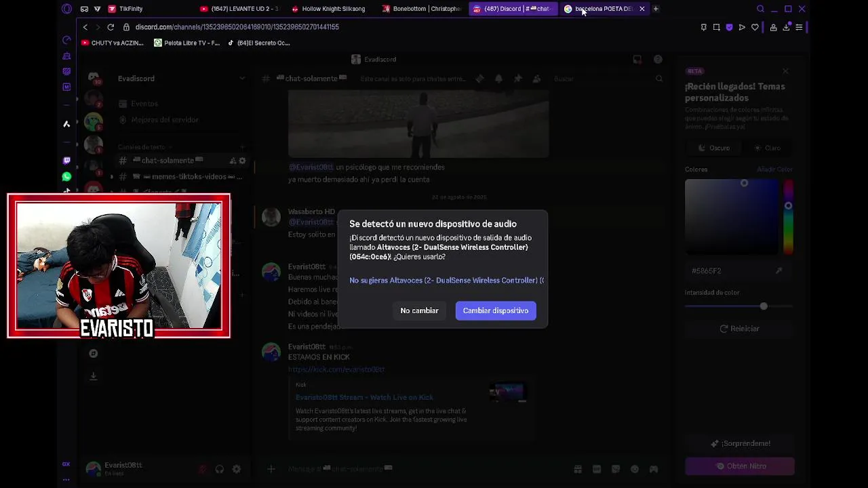Switch to the Bonebottom browser tab

click(x=422, y=9)
